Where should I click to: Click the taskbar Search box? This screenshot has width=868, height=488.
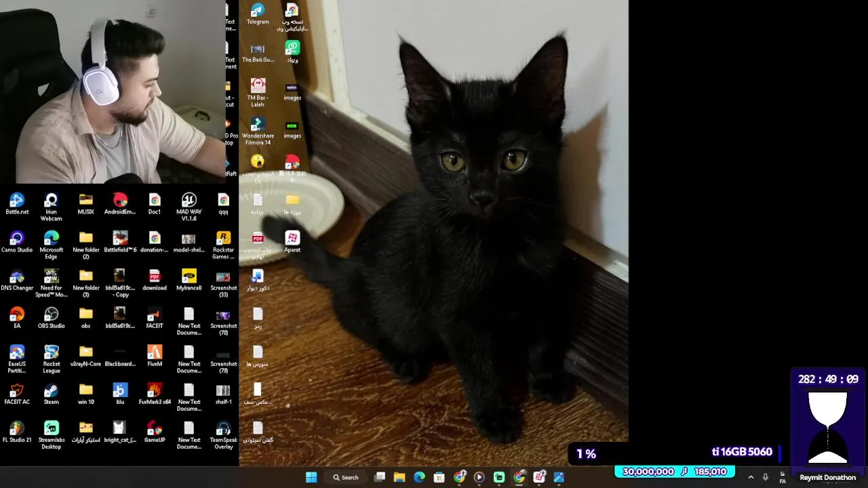click(x=346, y=477)
